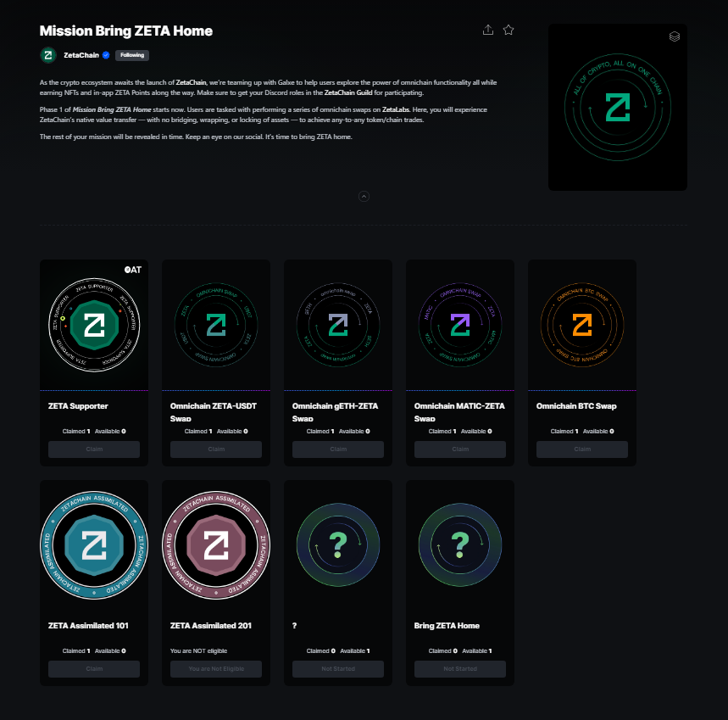728x720 pixels.
Task: Open the ZetaChain space name link
Action: coord(81,55)
